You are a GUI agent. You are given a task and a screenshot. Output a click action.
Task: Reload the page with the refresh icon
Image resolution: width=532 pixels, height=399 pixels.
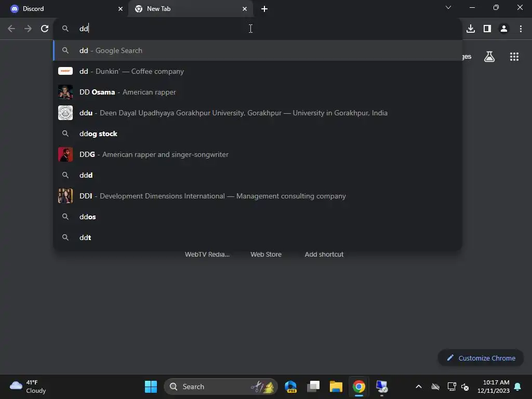(45, 29)
